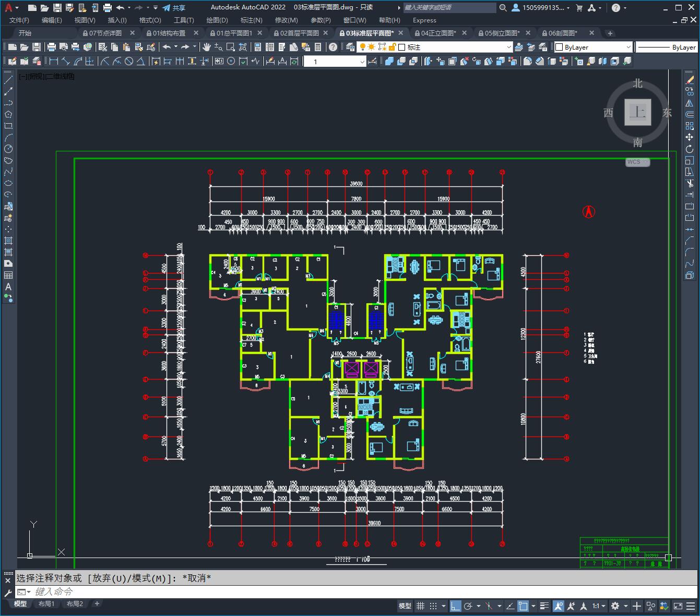Toggle isometric drafting in status bar
This screenshot has height=616, width=700.
[489, 606]
